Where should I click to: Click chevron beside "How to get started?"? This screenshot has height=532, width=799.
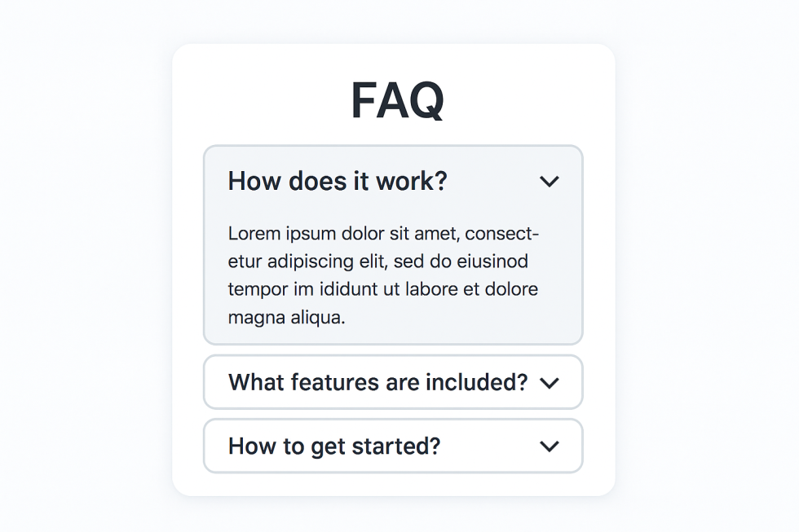[550, 446]
